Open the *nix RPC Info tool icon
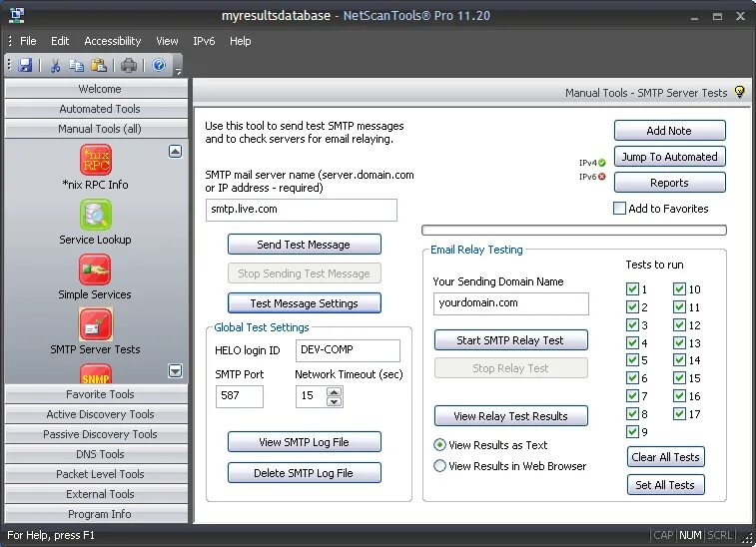This screenshot has height=547, width=756. tap(96, 160)
